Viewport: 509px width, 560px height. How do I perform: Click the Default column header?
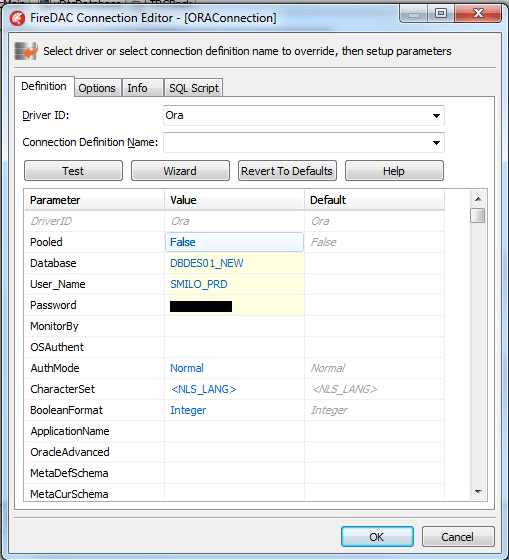[374, 200]
